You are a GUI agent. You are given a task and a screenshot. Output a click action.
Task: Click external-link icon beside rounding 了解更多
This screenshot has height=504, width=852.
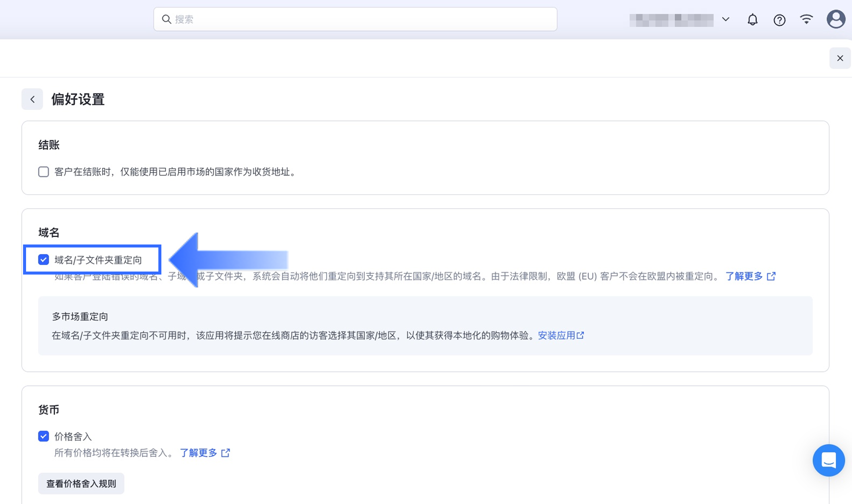[226, 452]
